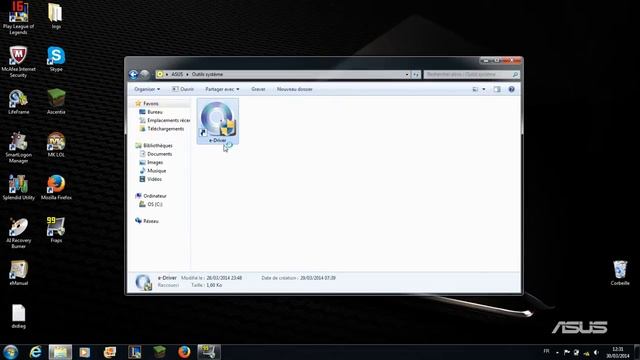
Task: Select Ascentia desktop icon
Action: 56,101
